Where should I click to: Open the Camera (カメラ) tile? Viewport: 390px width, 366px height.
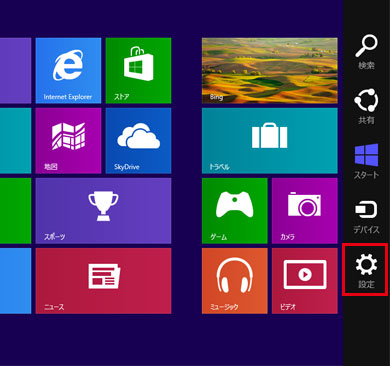pyautogui.click(x=305, y=211)
